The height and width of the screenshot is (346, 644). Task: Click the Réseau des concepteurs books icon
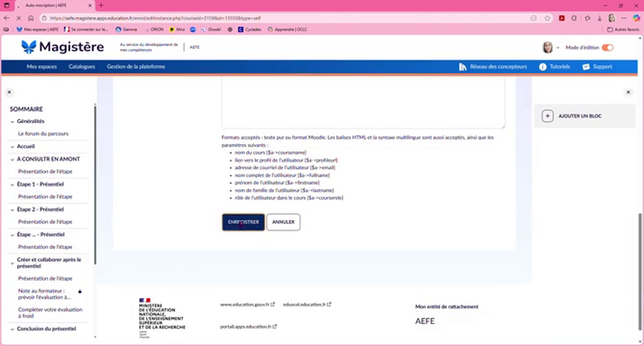[x=463, y=67]
